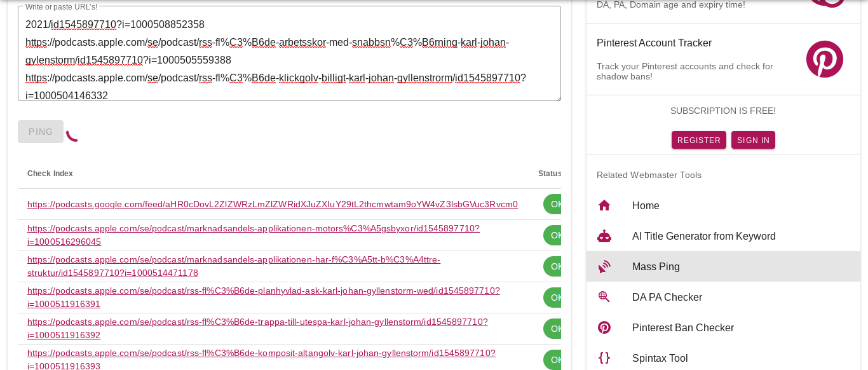This screenshot has height=370, width=868.
Task: Open the komposit-altangolv podcast link
Action: pyautogui.click(x=261, y=359)
